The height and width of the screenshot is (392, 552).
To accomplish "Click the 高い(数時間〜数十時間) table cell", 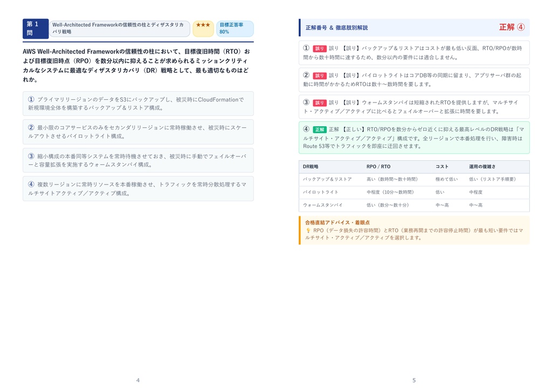I will [392, 179].
